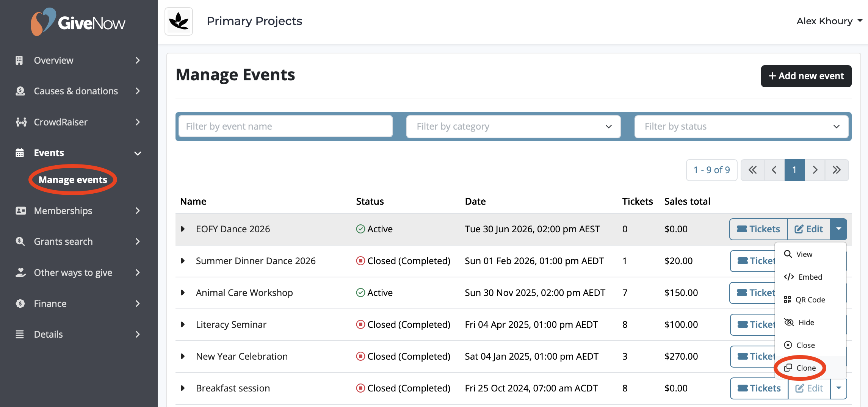This screenshot has height=407, width=868.
Task: Click the Memberships card icon
Action: click(x=20, y=211)
